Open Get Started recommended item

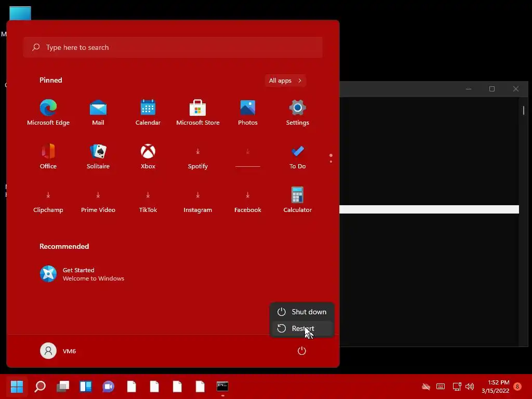click(x=82, y=274)
